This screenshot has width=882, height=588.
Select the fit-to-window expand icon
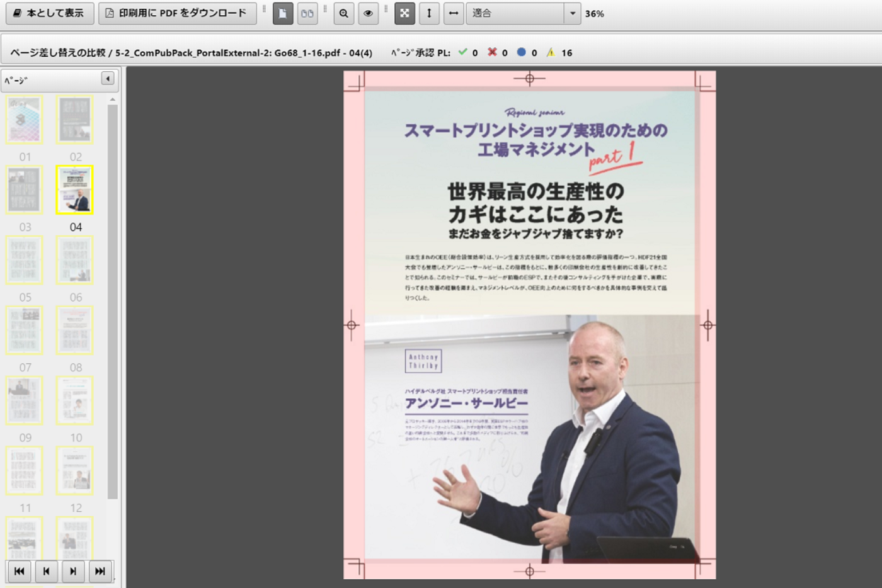pyautogui.click(x=404, y=13)
